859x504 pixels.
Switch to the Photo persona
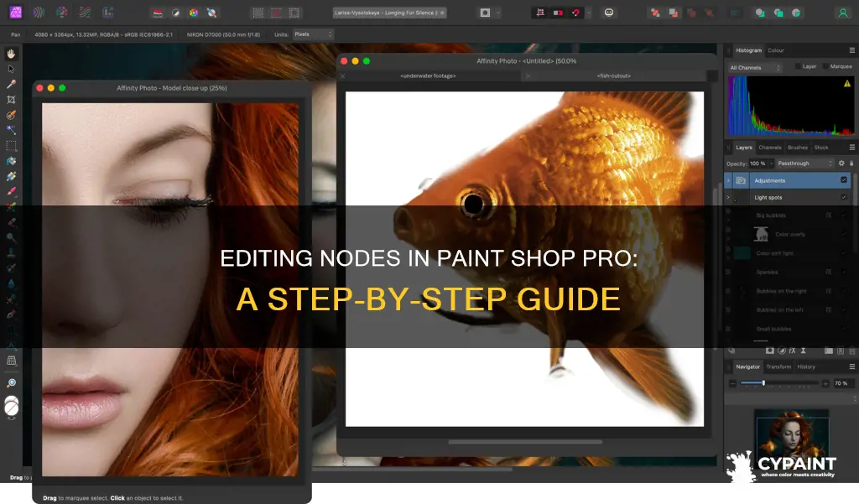pos(16,12)
